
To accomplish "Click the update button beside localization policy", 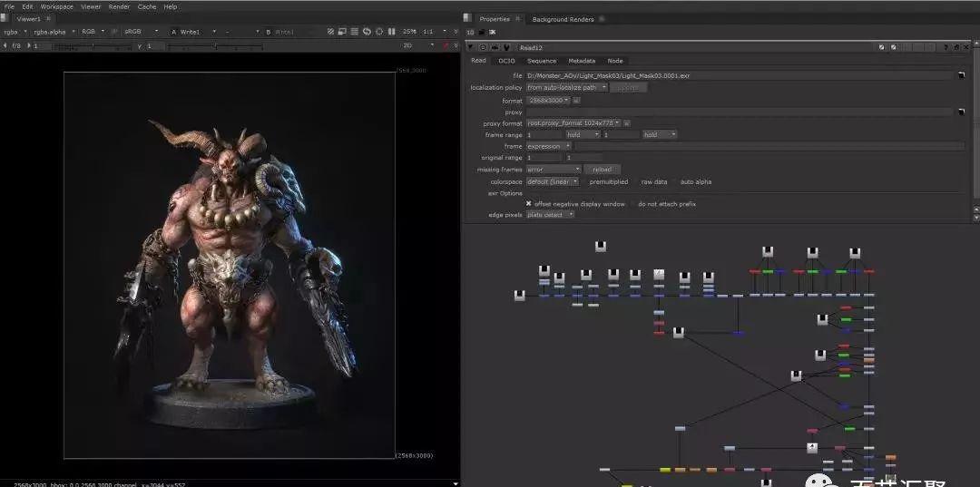I will 628,88.
